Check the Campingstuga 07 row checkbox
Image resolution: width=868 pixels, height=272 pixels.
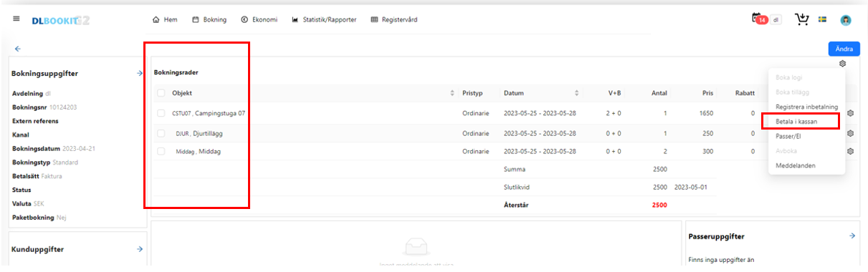(161, 113)
